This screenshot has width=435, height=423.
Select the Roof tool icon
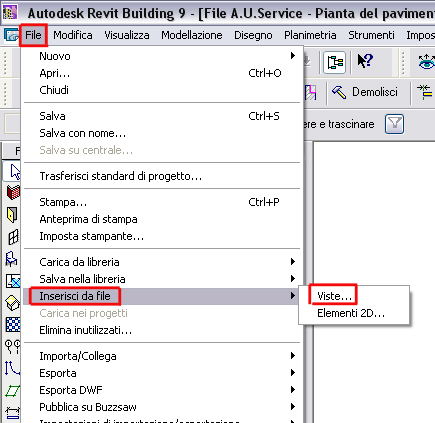[13, 303]
